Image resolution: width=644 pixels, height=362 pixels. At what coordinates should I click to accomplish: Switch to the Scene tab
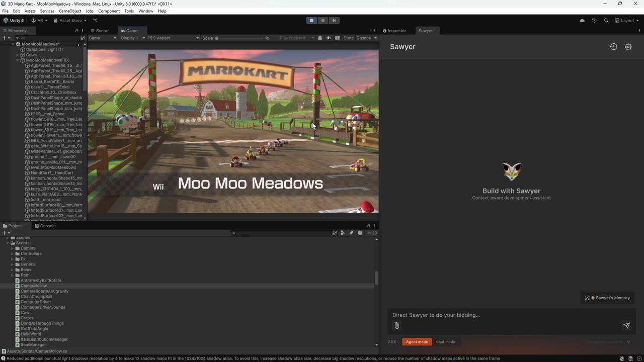click(x=99, y=31)
